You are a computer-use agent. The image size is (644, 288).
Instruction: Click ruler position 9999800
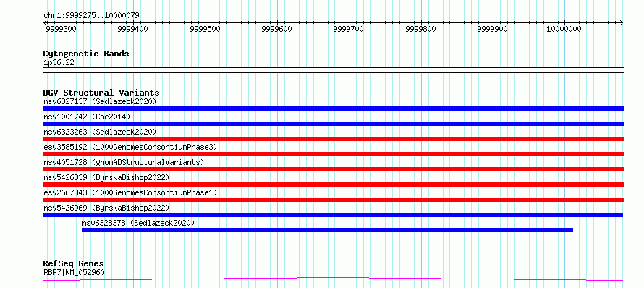point(420,29)
